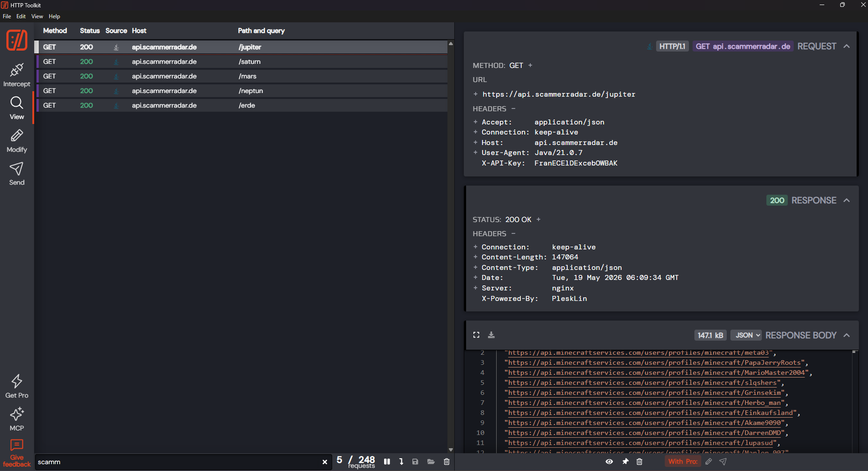The height and width of the screenshot is (471, 868).
Task: Pin the selected exchange
Action: (625, 461)
